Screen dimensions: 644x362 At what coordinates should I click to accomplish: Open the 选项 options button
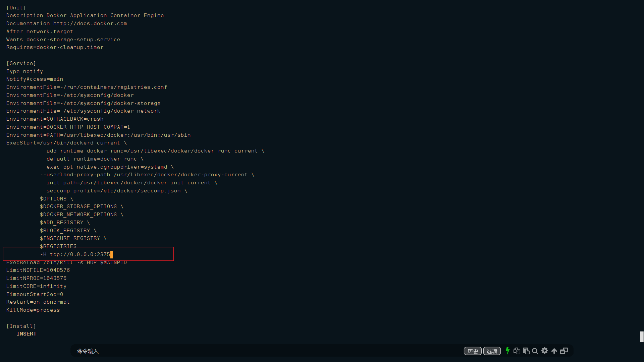(492, 351)
